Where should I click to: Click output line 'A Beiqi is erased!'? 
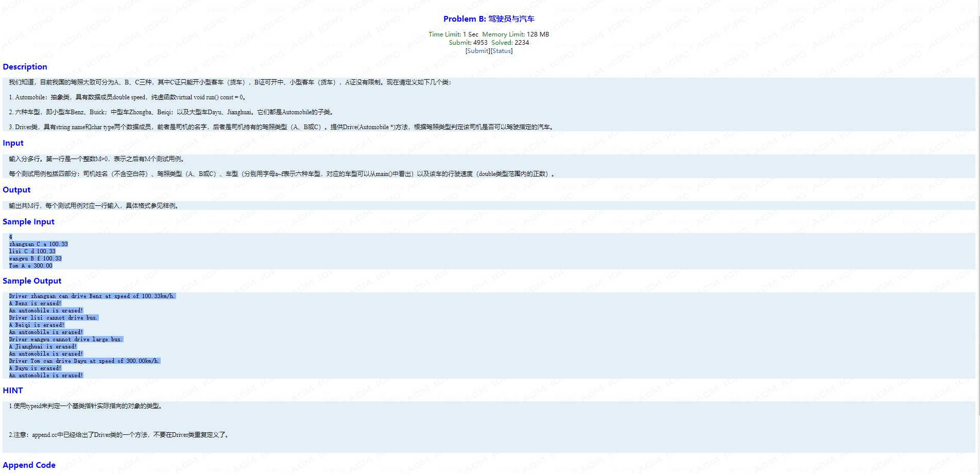pos(37,325)
